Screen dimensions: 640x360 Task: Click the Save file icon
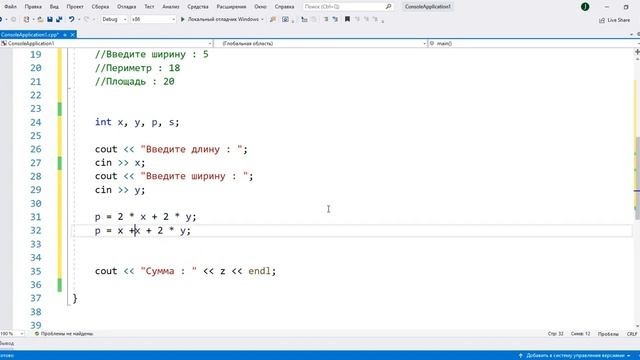point(50,19)
